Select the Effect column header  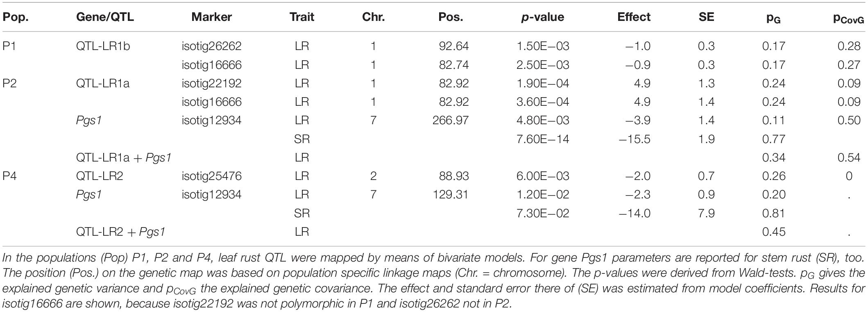coord(634,17)
